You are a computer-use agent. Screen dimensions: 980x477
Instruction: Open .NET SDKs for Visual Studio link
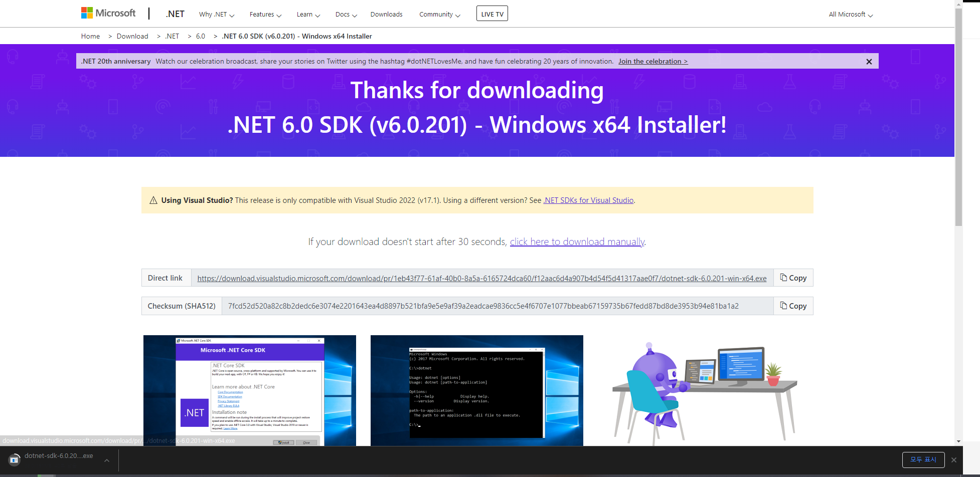click(x=588, y=200)
